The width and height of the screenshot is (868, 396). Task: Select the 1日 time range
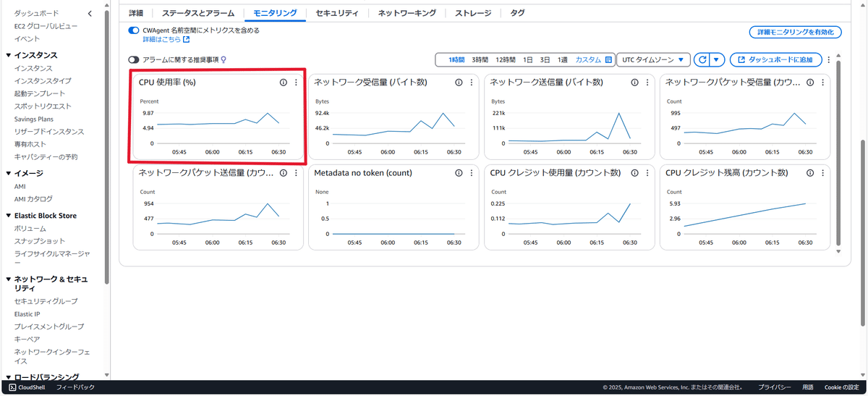528,60
